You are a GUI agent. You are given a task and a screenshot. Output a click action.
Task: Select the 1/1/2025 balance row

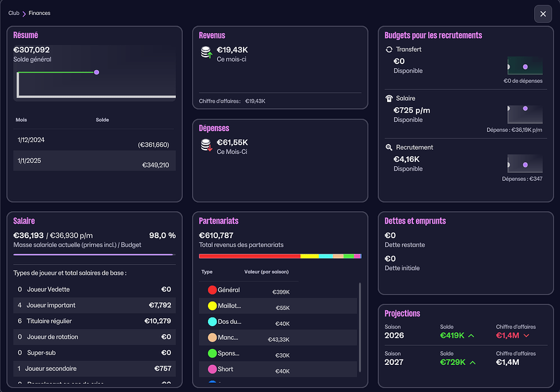coord(94,161)
